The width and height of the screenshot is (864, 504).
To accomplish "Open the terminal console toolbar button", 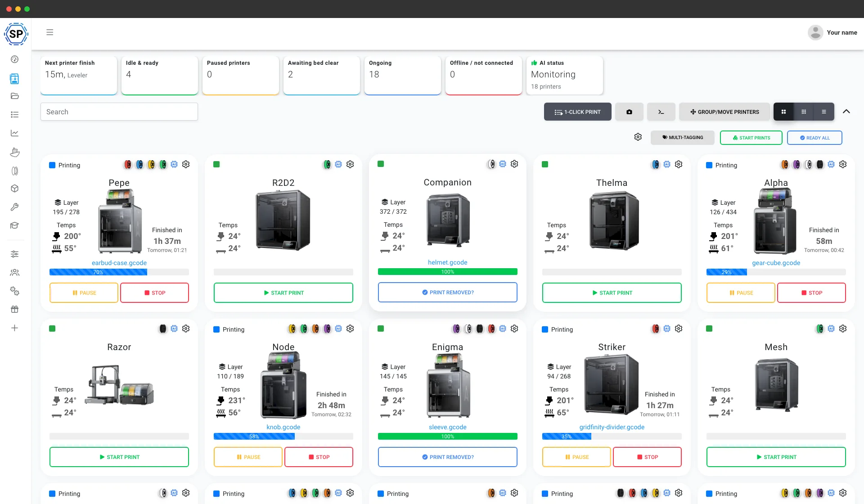I will pos(661,112).
